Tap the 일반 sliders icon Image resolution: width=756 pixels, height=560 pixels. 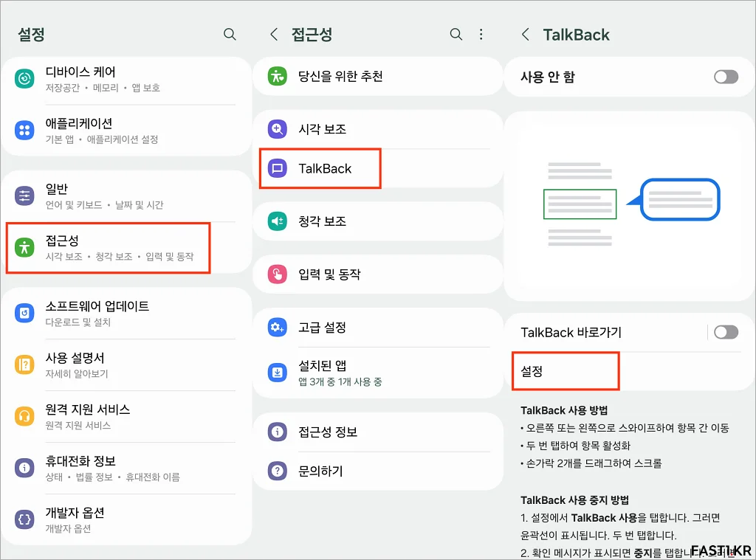[24, 196]
